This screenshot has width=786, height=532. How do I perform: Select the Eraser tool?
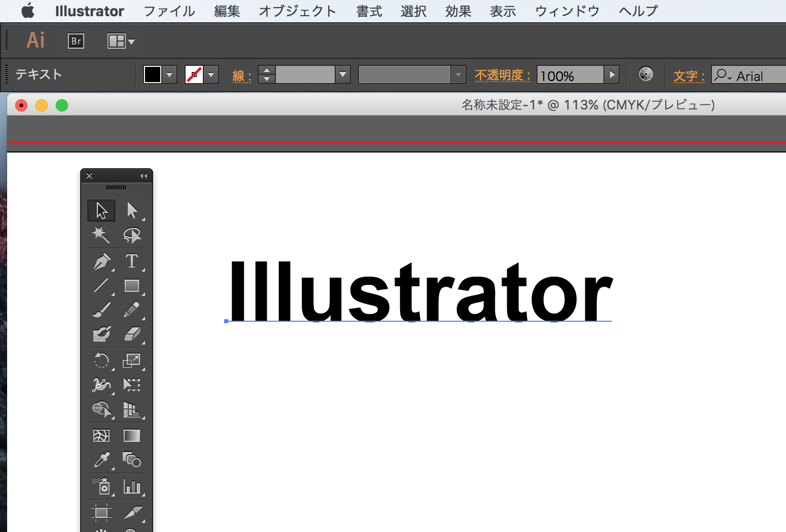132,334
